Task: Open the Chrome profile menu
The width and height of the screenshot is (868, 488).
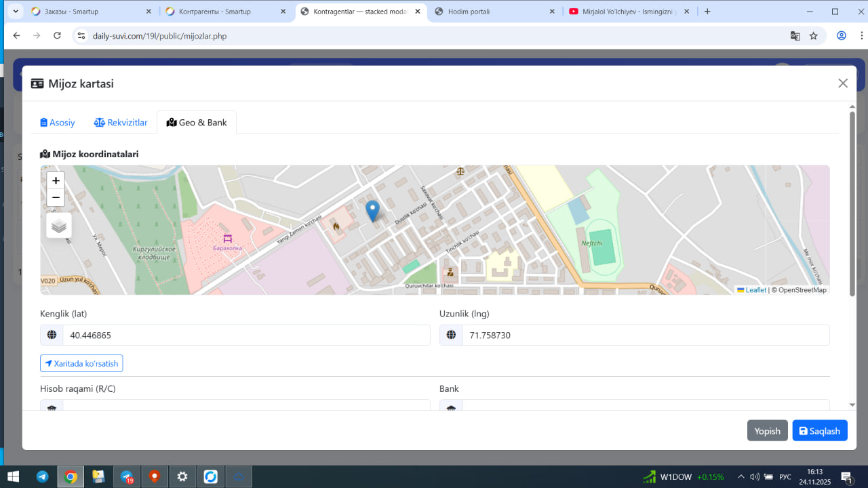Action: [842, 36]
